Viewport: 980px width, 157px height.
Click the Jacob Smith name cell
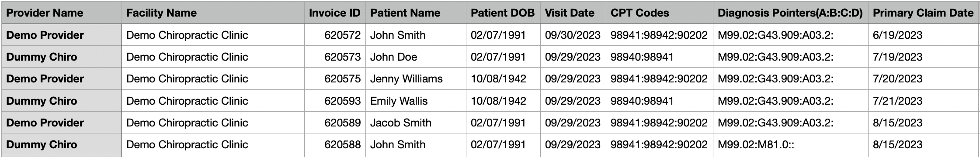click(416, 123)
